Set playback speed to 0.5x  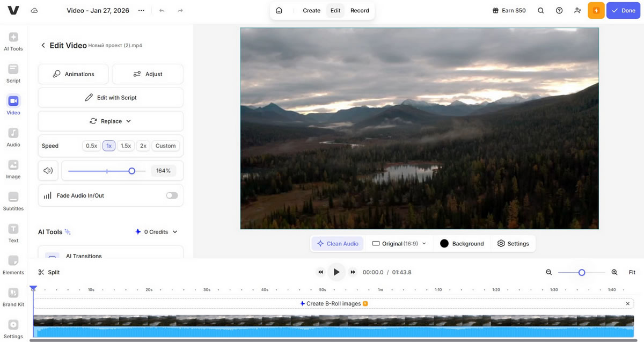91,145
